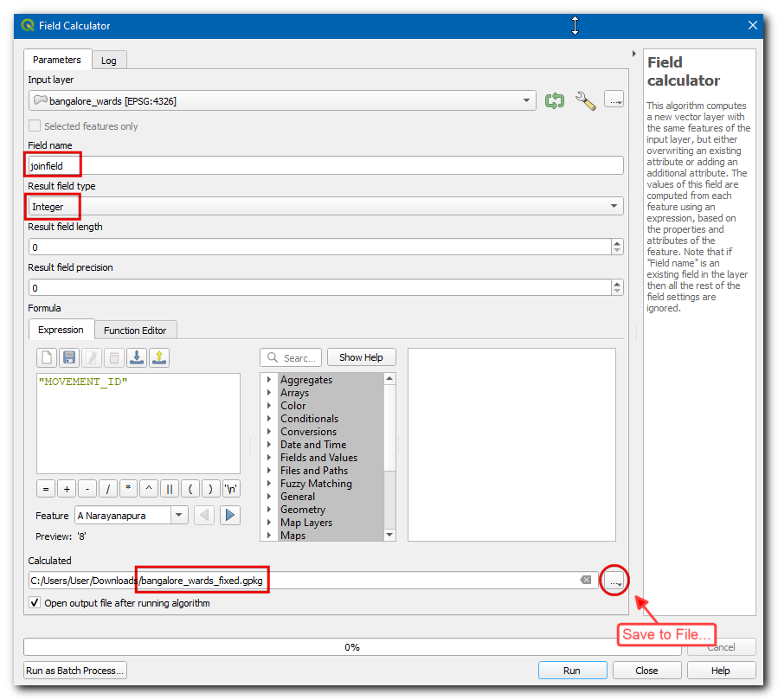Viewport: 778px width, 700px height.
Task: Open the Result field type dropdown
Action: tap(326, 206)
